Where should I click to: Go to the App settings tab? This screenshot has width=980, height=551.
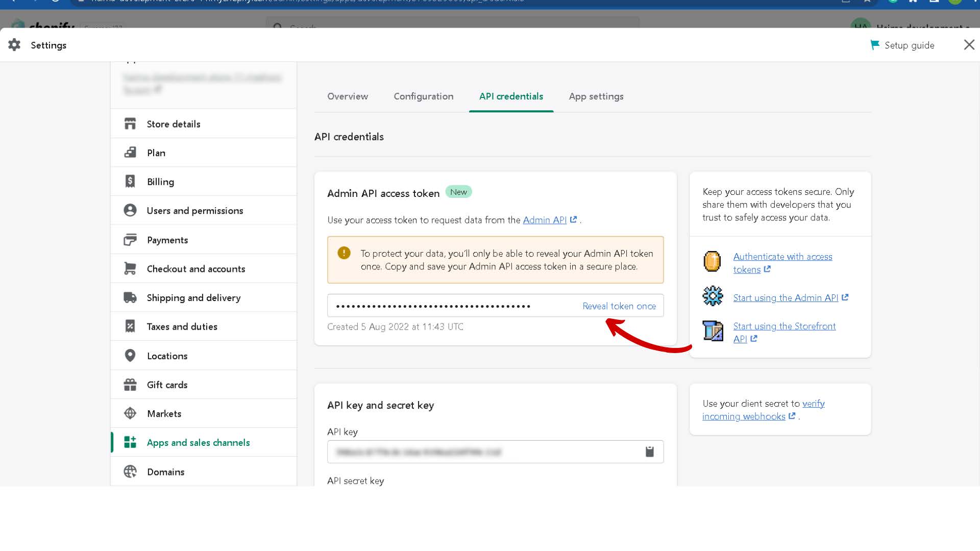pyautogui.click(x=596, y=96)
